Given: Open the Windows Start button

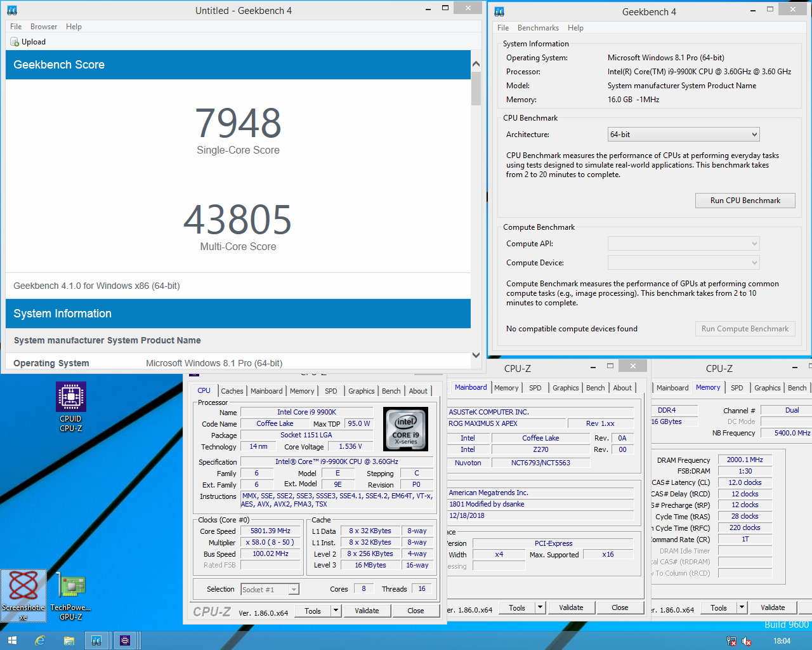Looking at the screenshot, I should tap(11, 640).
